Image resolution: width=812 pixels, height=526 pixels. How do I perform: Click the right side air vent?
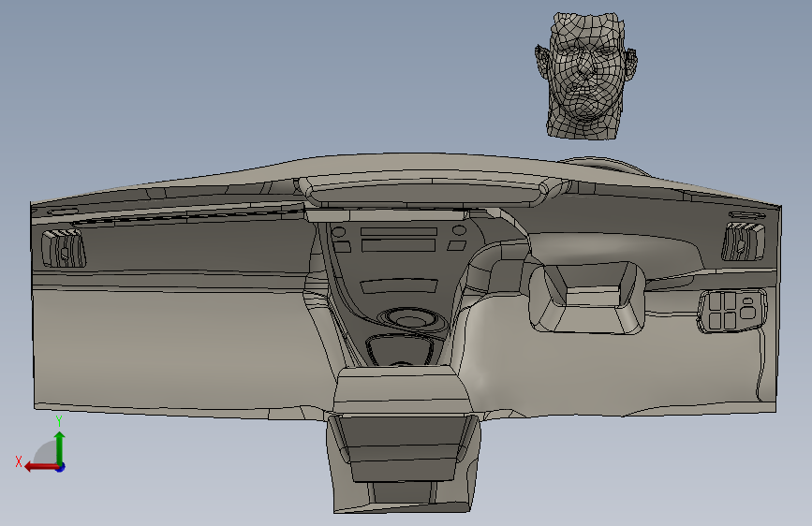[x=743, y=241]
